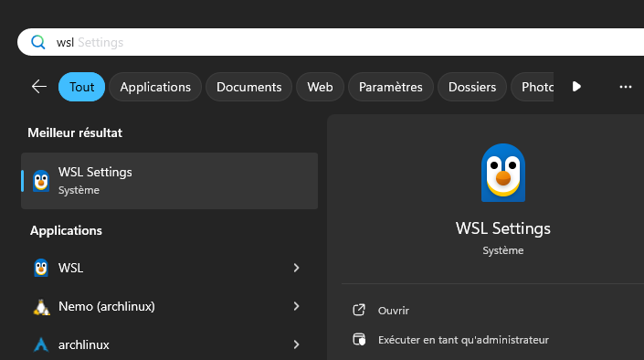Click the large WSL Settings penguin preview
Viewport: 644px width, 360px height.
(x=503, y=173)
